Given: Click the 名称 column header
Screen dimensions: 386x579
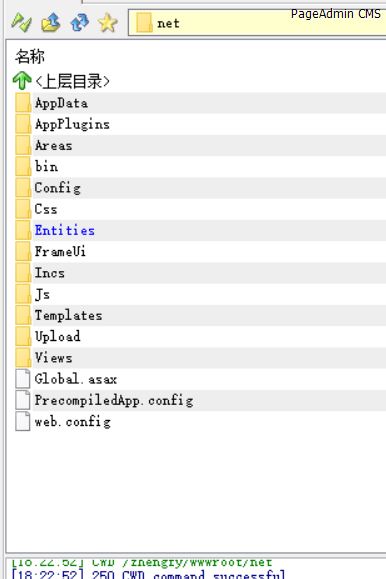Looking at the screenshot, I should coord(30,56).
